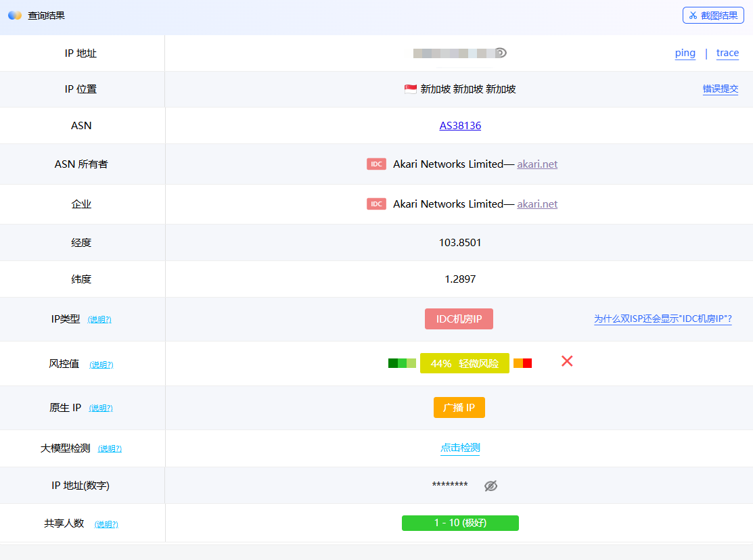Toggle eye icon next to blurred IP address
Viewport: 753px width, 560px height.
[x=501, y=53]
